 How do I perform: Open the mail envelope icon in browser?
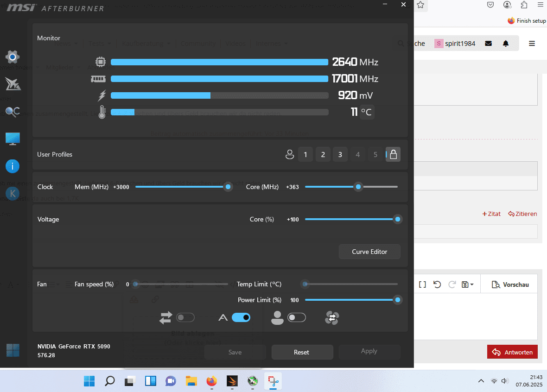(x=489, y=44)
